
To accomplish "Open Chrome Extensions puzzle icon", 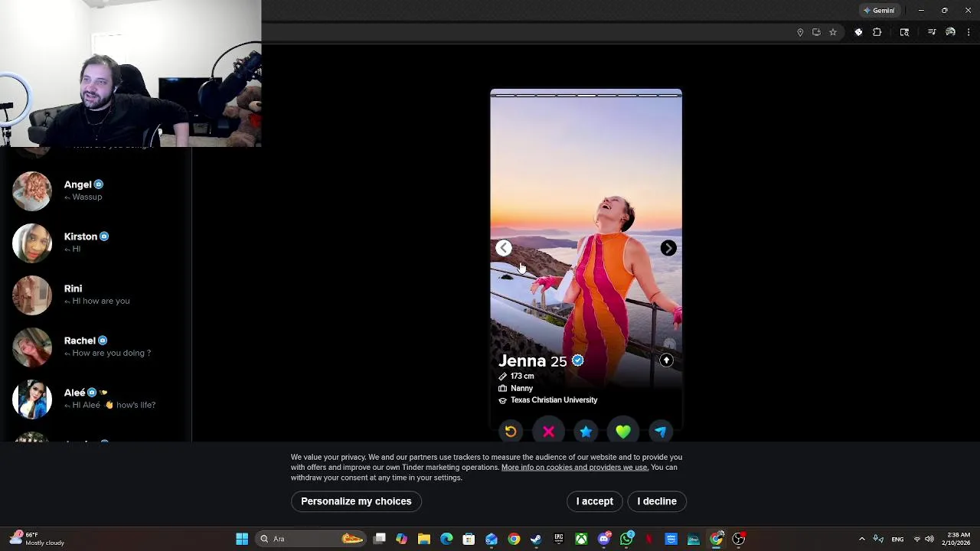I will point(877,32).
